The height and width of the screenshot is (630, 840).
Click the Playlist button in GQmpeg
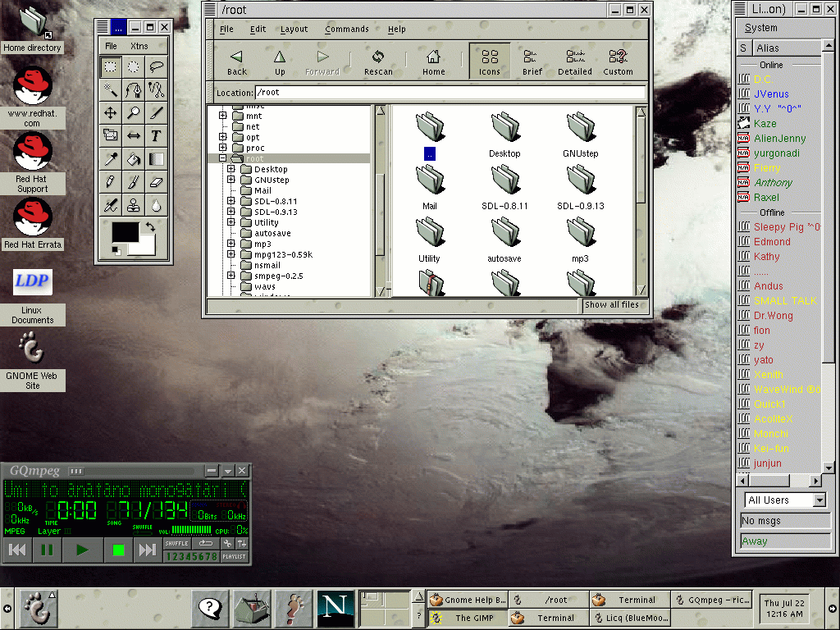pyautogui.click(x=235, y=557)
